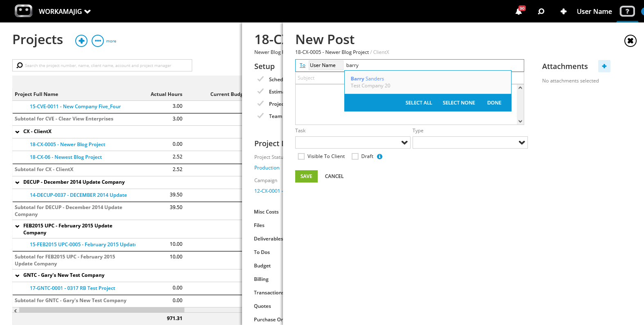Open campaign 12-CX-0001 link
This screenshot has height=325, width=644.
click(x=268, y=191)
